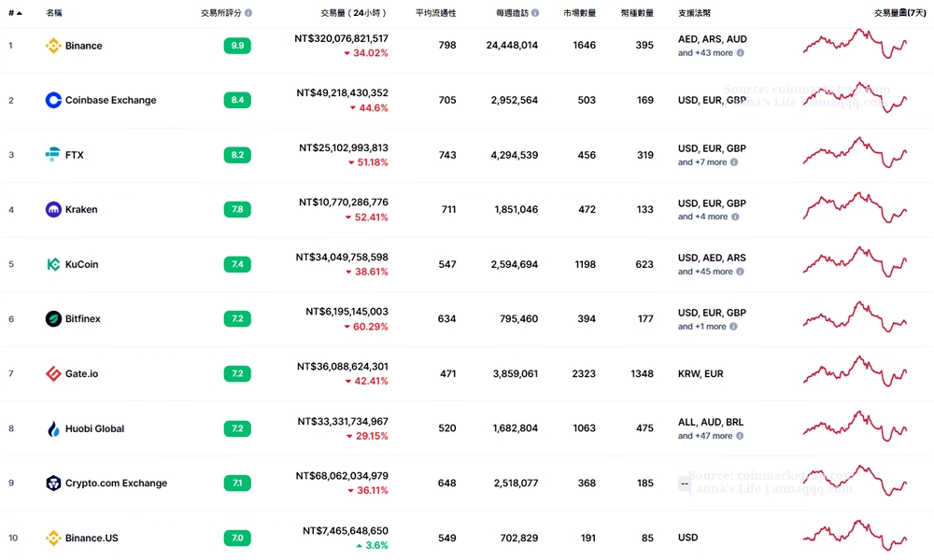This screenshot has width=934, height=560.
Task: Show Huobi Global's "and +47 more" fiats
Action: 705,436
